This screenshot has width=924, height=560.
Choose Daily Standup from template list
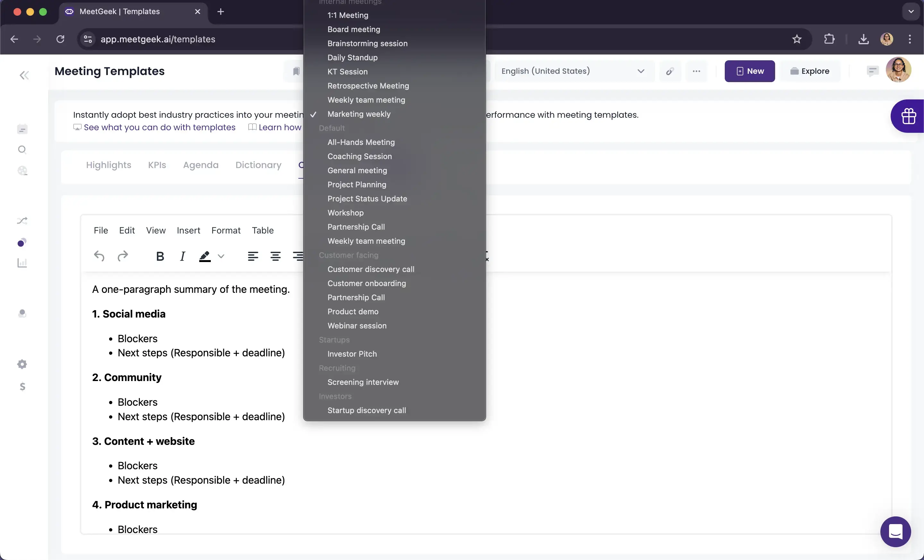tap(352, 58)
